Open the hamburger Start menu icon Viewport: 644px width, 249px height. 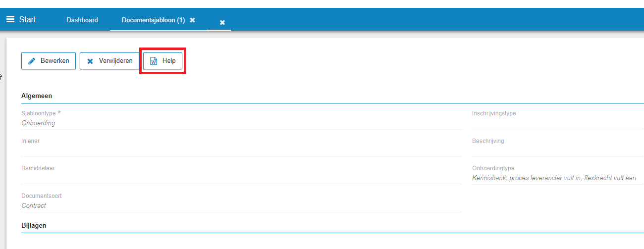10,20
